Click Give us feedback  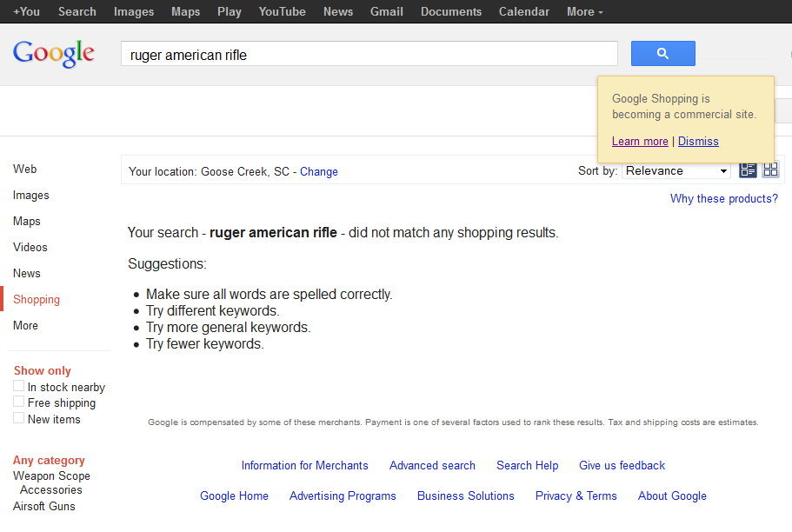point(622,465)
